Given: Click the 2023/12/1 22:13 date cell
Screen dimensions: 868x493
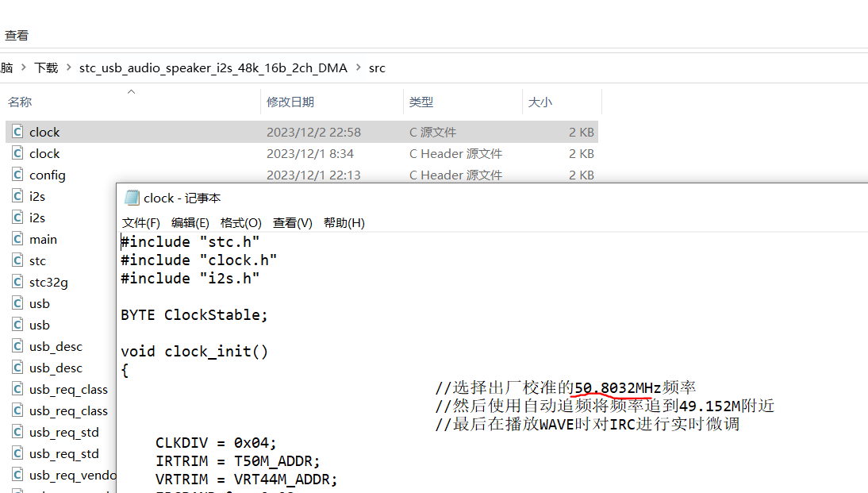Looking at the screenshot, I should point(313,175).
